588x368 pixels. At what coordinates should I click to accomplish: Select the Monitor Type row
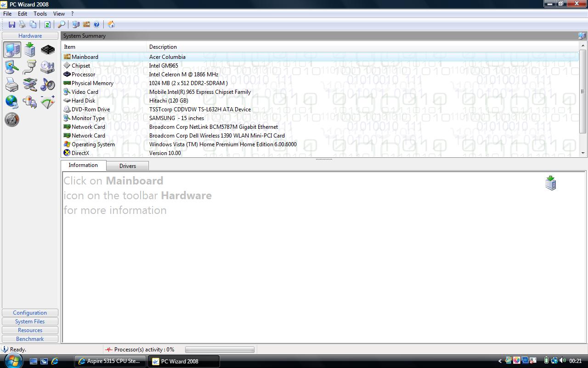(320, 118)
